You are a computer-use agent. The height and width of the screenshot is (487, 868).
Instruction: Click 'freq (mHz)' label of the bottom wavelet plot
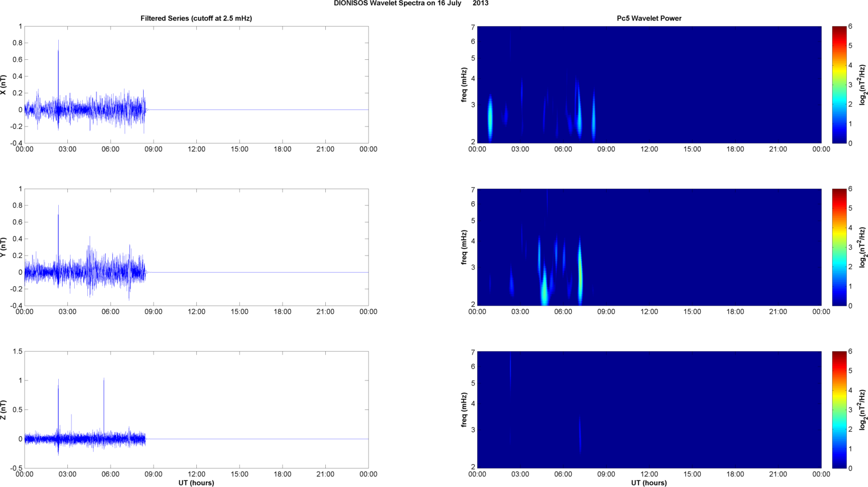[464, 410]
